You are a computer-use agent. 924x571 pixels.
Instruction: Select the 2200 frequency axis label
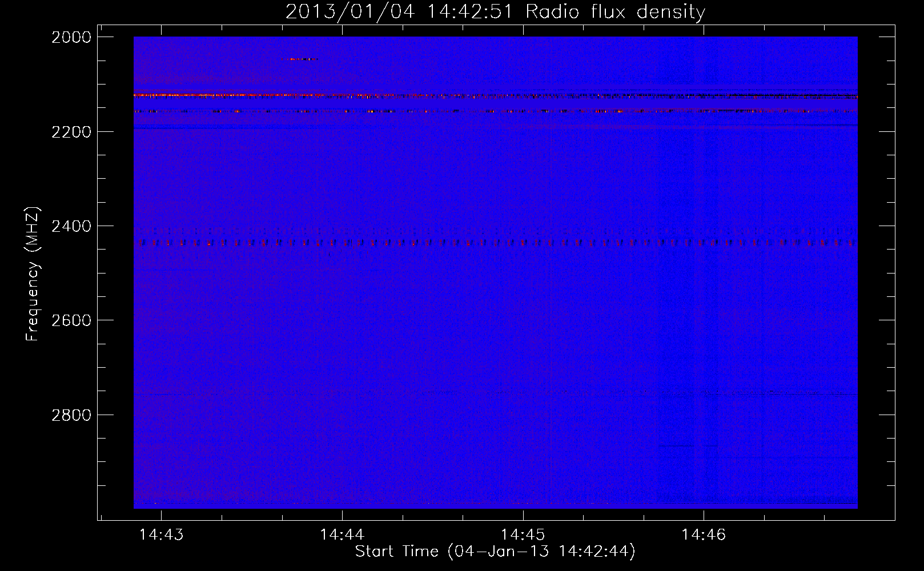71,132
